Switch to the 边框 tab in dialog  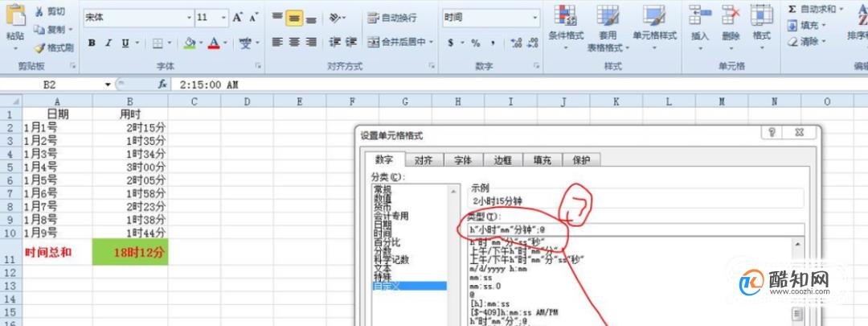[502, 160]
